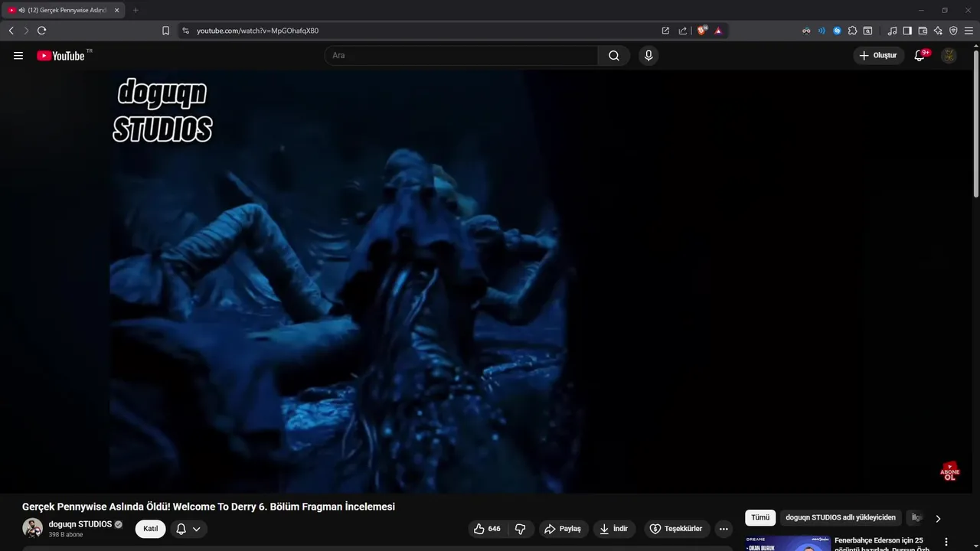Go forward with browser forward arrow

pyautogui.click(x=26, y=31)
